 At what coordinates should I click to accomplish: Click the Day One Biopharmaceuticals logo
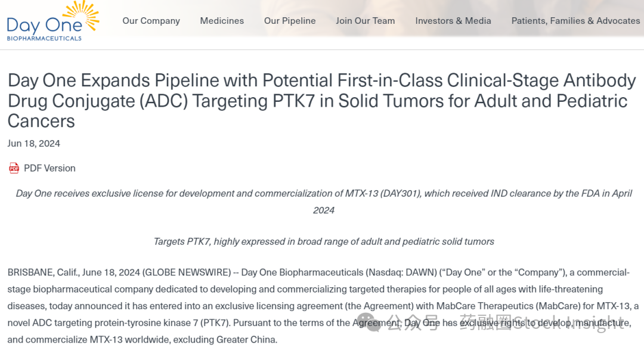point(53,21)
